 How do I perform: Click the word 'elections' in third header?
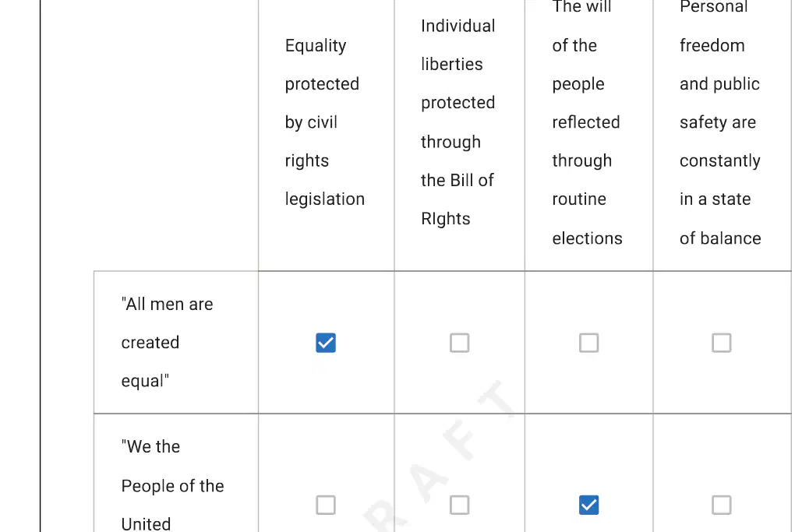click(587, 238)
